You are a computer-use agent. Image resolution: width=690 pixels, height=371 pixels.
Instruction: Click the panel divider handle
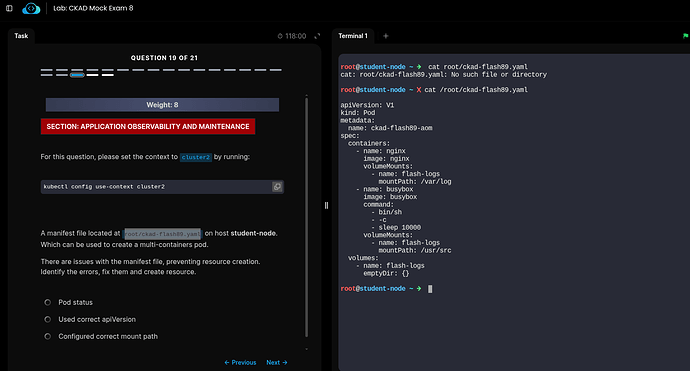pyautogui.click(x=326, y=206)
